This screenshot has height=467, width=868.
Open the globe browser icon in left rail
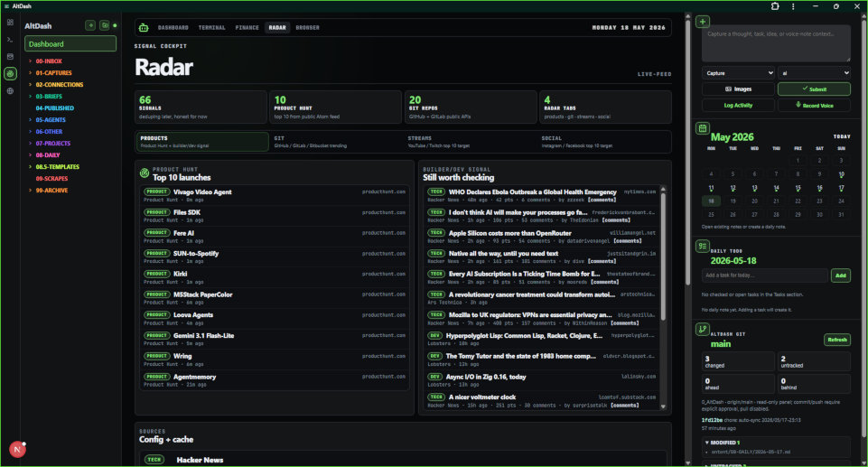(x=10, y=90)
